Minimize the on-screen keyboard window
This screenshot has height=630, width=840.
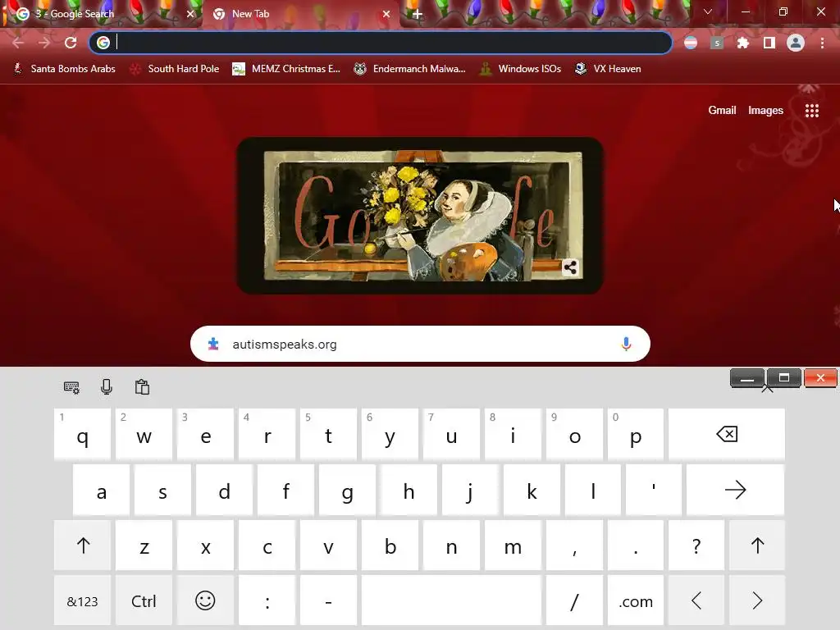[x=747, y=377]
